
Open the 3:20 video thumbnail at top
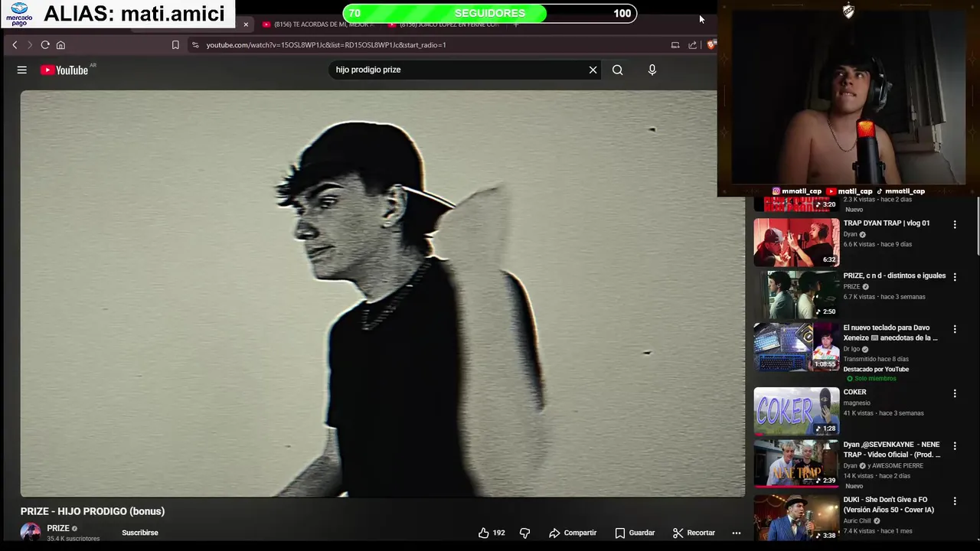coord(796,204)
